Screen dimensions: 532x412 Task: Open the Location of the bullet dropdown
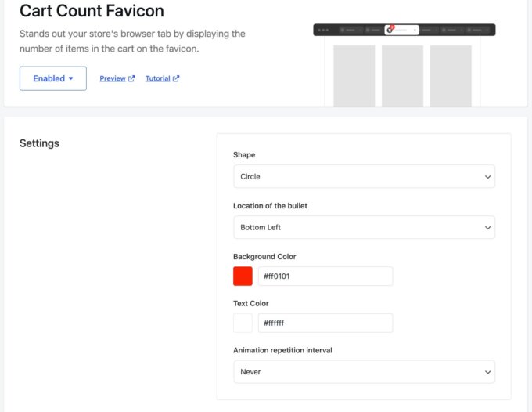click(364, 227)
